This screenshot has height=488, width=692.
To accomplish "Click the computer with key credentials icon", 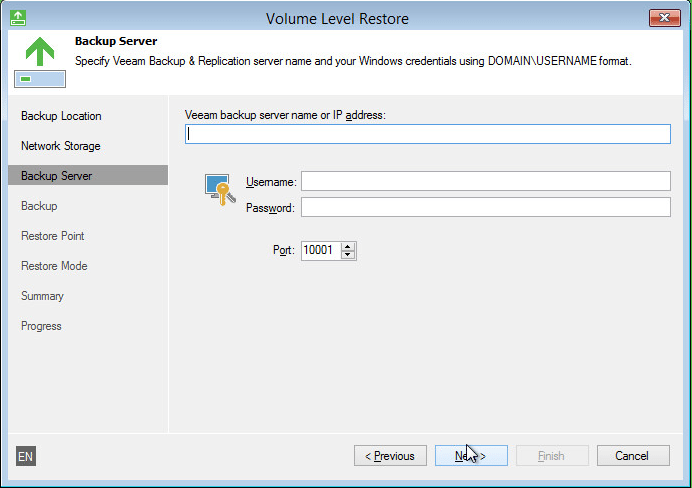I will coord(220,189).
